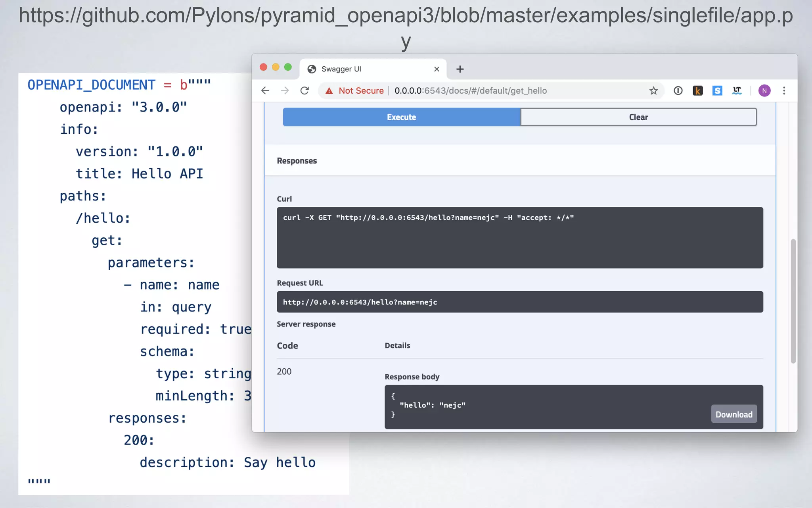Click the browser window vertical scrollbar
The height and width of the screenshot is (508, 812).
tap(793, 301)
